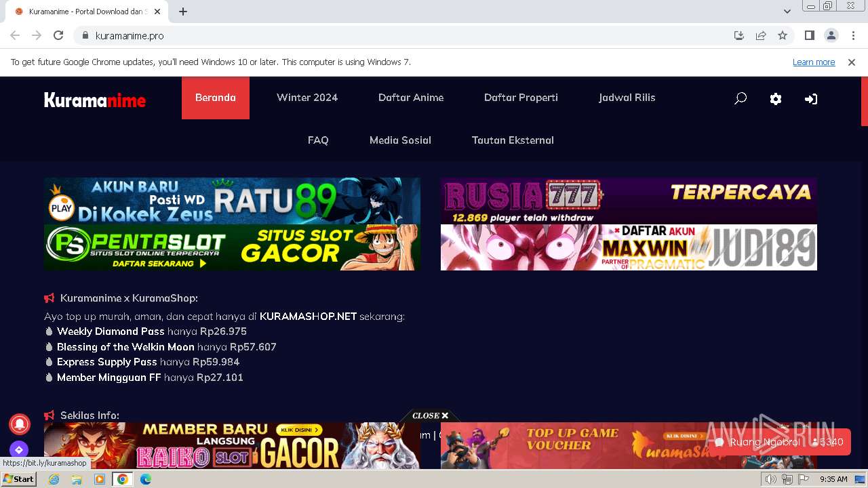Open a new browser tab
Image resolution: width=868 pixels, height=488 pixels.
[183, 12]
